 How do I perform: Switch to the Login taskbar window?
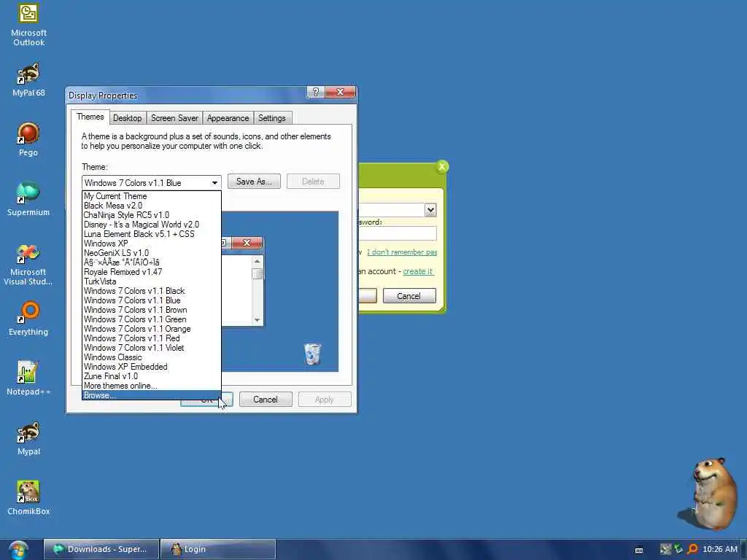coord(217,549)
